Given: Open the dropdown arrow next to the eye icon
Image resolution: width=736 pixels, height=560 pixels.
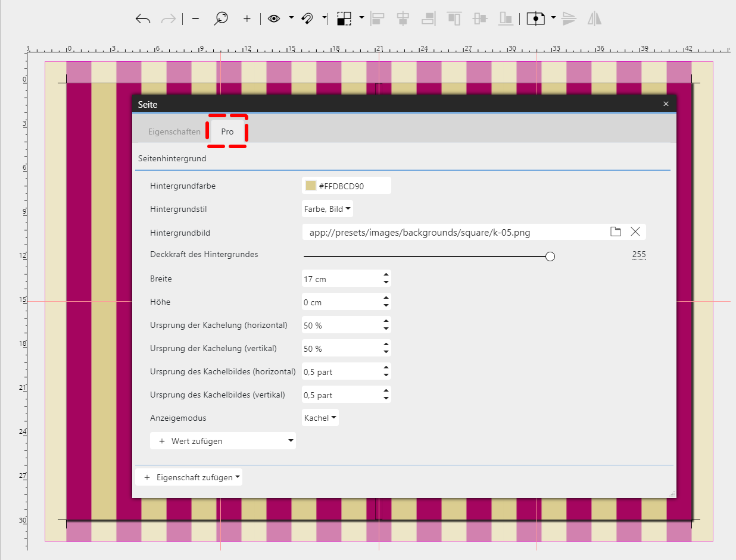Looking at the screenshot, I should pos(291,18).
